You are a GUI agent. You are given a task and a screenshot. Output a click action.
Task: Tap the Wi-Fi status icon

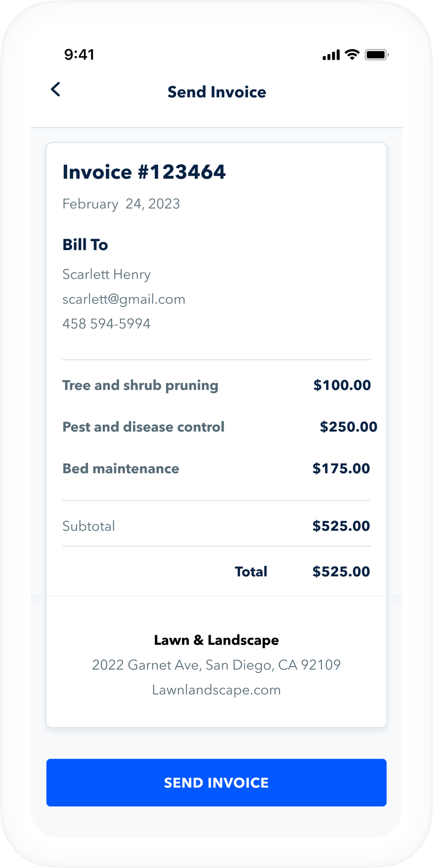tap(352, 55)
